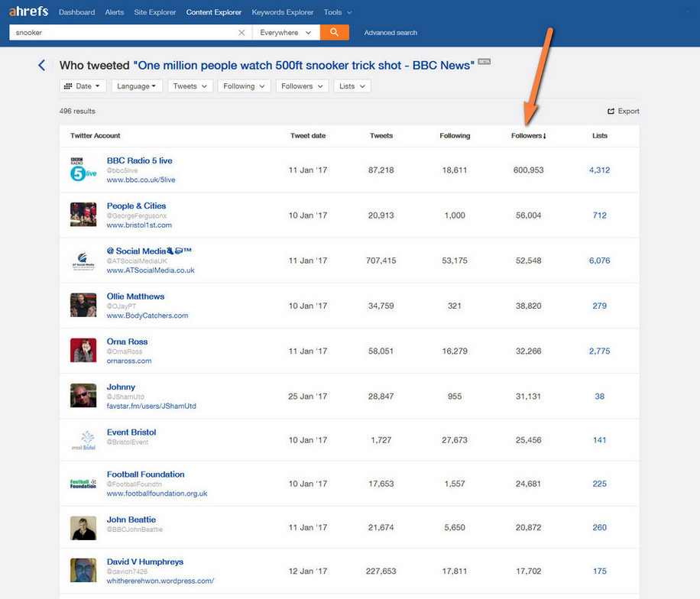
Task: Open Johnny account link
Action: (121, 387)
